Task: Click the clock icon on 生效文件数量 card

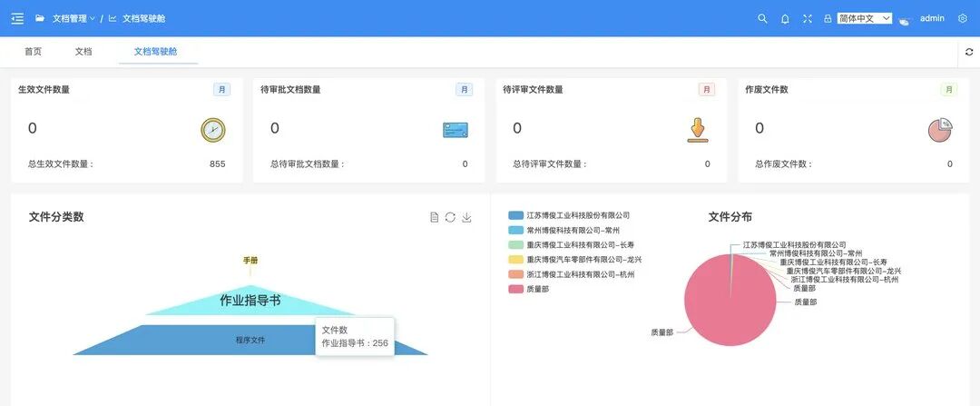Action: tap(213, 130)
